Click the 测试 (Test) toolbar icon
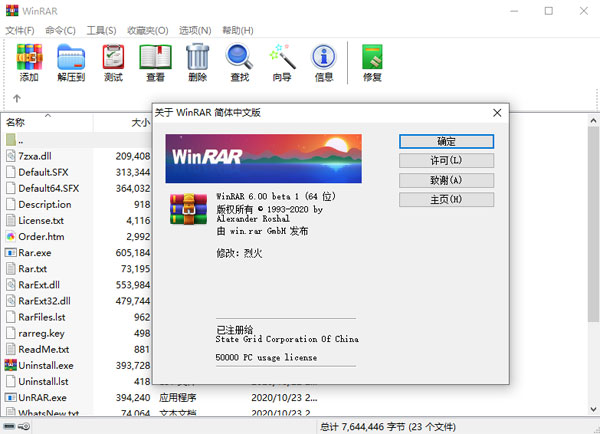This screenshot has width=600, height=434. click(113, 61)
